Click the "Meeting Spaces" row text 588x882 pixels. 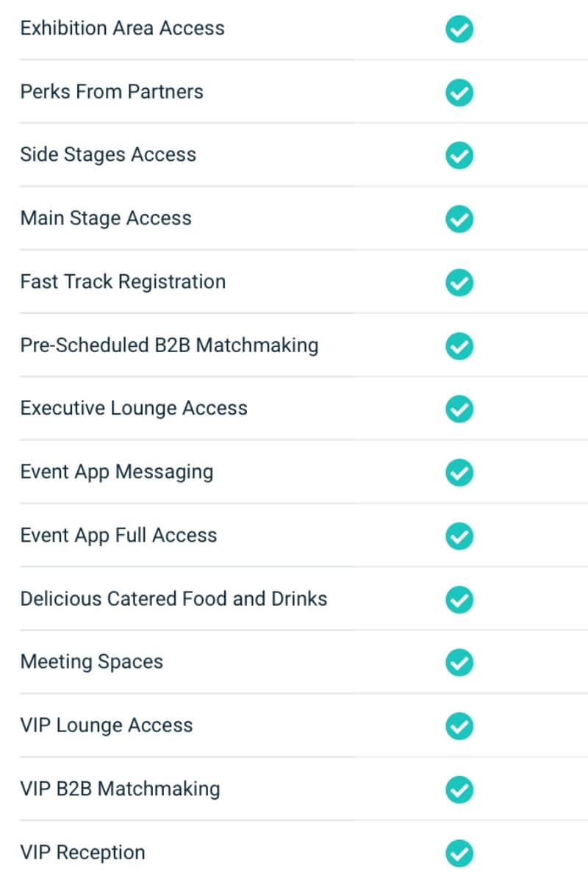coord(91,661)
